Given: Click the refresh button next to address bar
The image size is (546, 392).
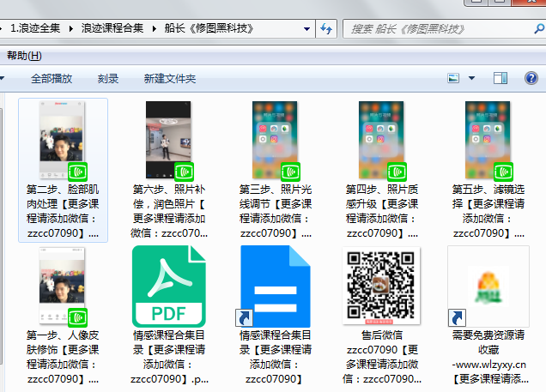Looking at the screenshot, I should (x=326, y=28).
